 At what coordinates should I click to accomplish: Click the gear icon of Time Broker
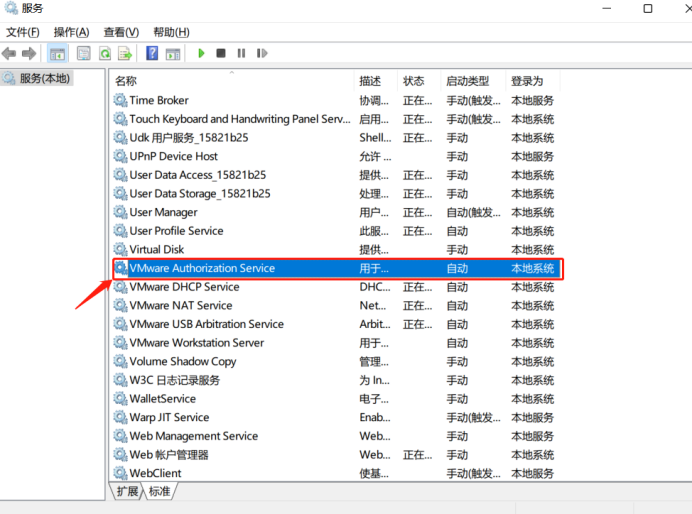(120, 100)
